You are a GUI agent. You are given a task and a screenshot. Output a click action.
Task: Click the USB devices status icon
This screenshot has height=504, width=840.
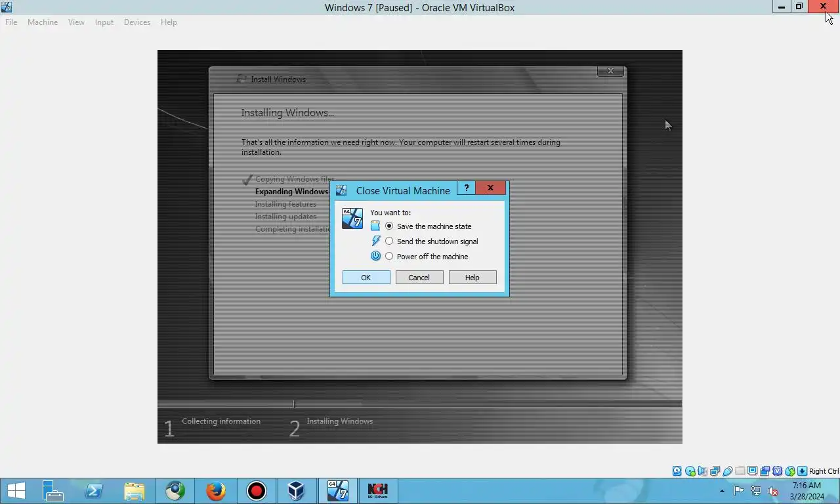728,471
